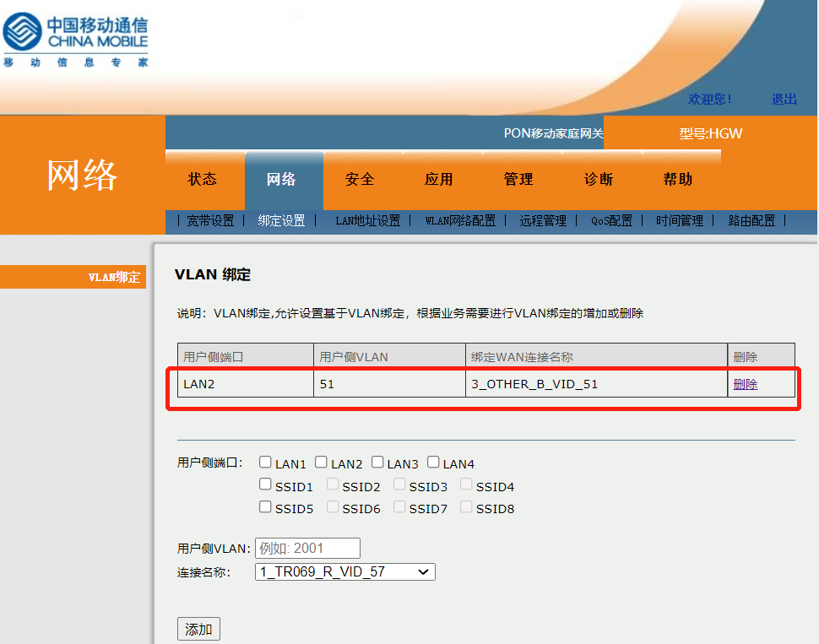Tick the LAN4 checkbox

click(x=433, y=463)
